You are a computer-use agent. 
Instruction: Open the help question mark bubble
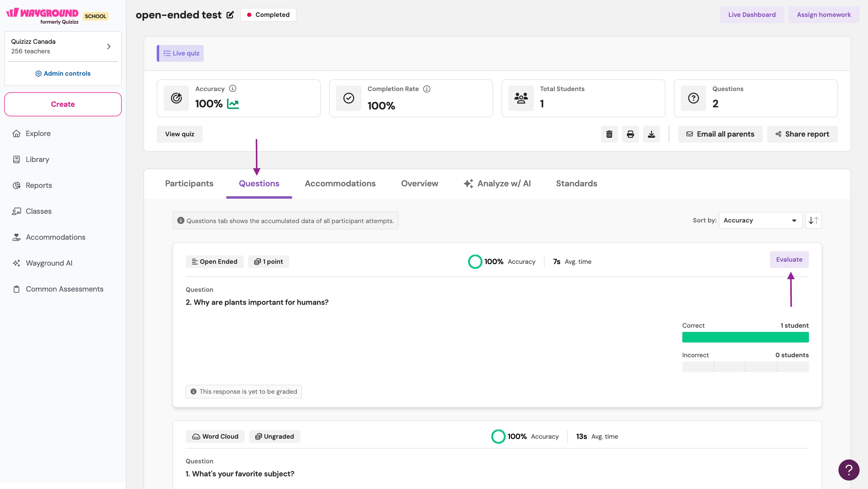tap(848, 470)
